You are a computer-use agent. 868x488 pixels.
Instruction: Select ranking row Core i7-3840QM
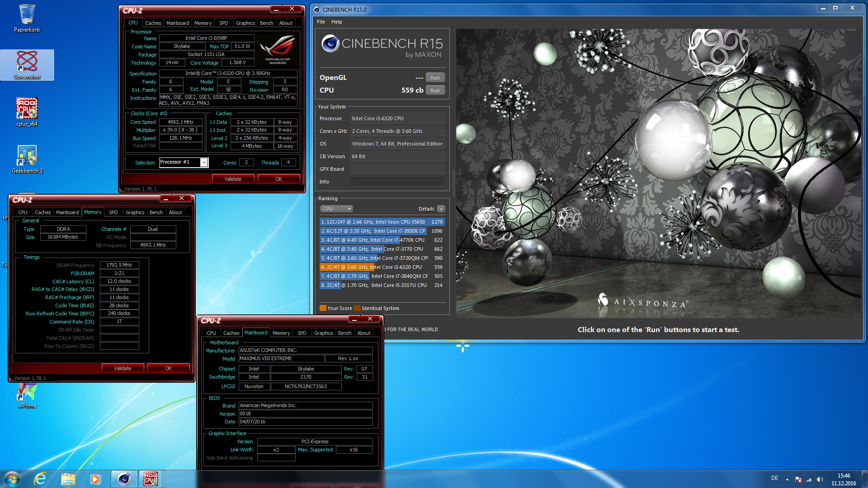(x=382, y=276)
